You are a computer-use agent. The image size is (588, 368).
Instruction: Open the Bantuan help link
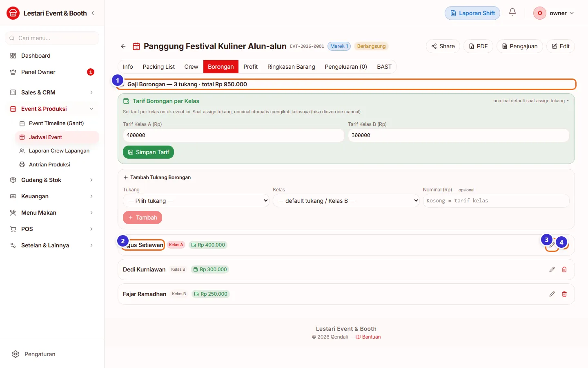pyautogui.click(x=368, y=337)
